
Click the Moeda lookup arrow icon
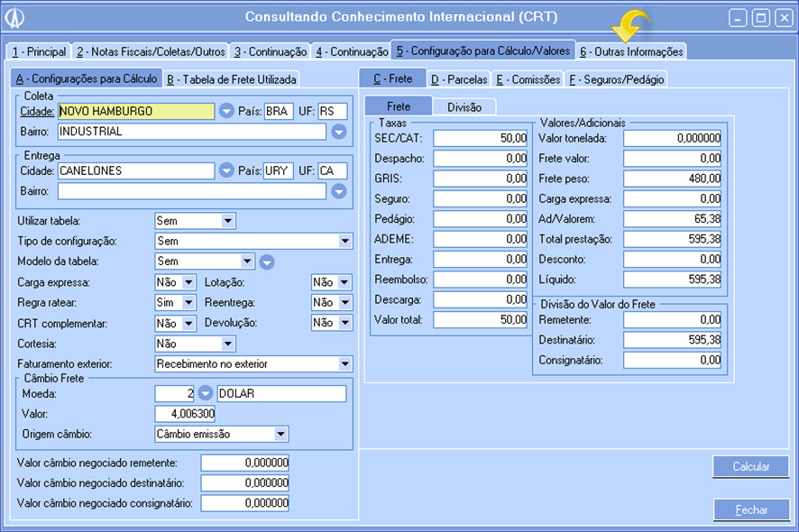click(206, 394)
